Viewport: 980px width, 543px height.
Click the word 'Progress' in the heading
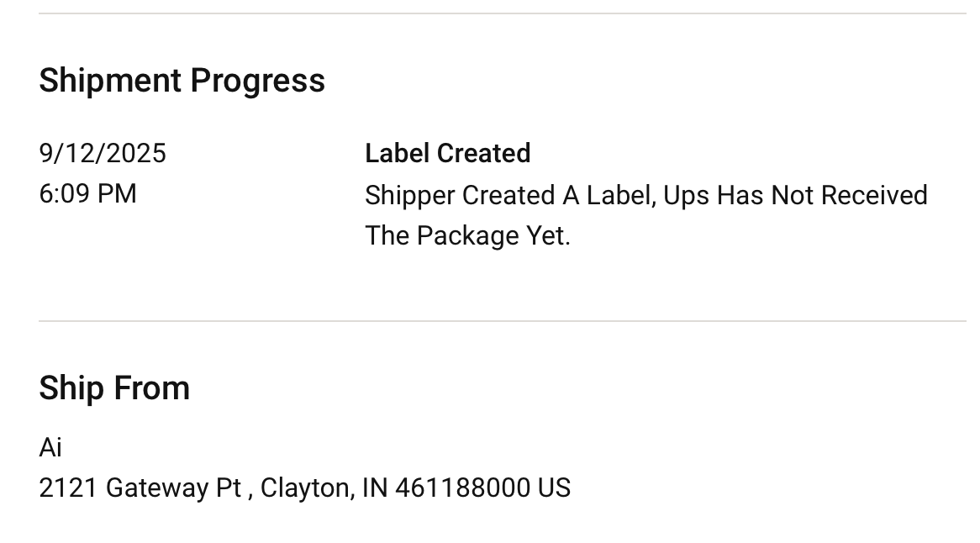257,81
